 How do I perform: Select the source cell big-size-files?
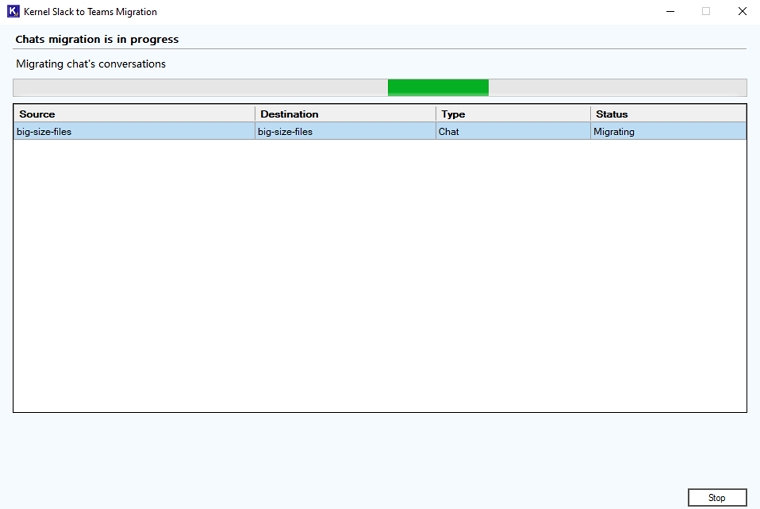134,131
